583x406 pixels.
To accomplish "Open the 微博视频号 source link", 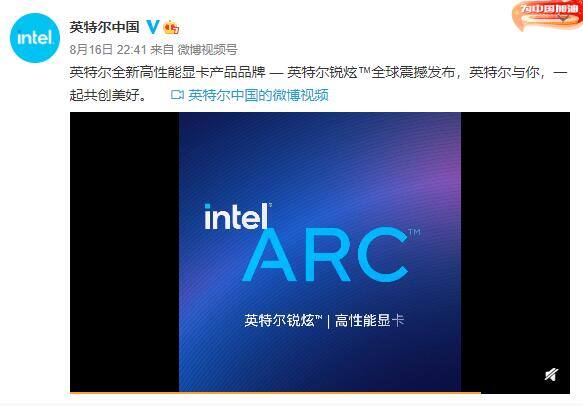I will pyautogui.click(x=207, y=50).
